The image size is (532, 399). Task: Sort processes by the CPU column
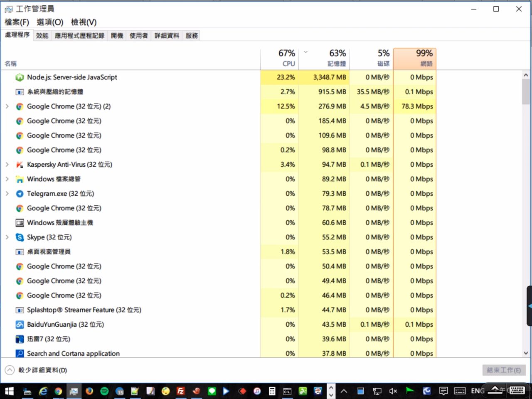tap(279, 59)
